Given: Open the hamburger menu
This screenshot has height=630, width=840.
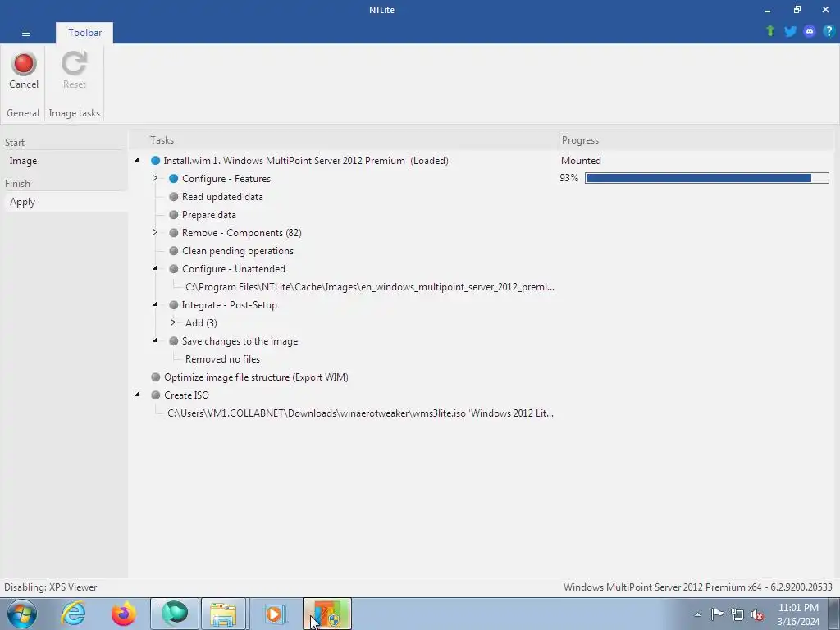Looking at the screenshot, I should pyautogui.click(x=25, y=33).
